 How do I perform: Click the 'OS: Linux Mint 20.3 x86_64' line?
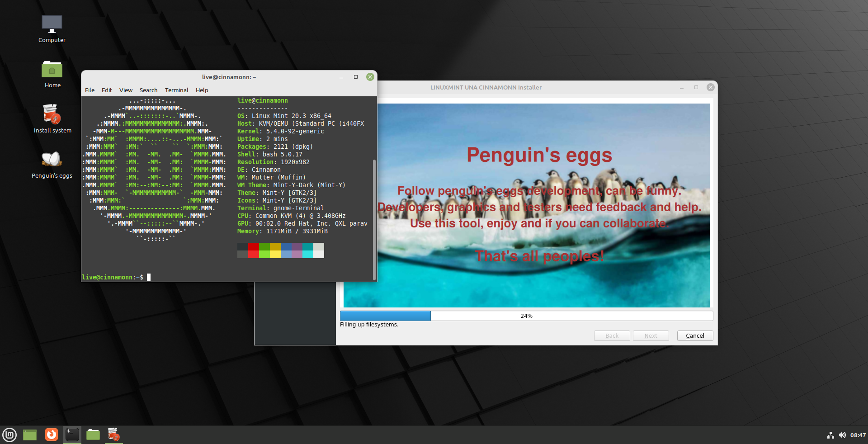[x=284, y=116]
